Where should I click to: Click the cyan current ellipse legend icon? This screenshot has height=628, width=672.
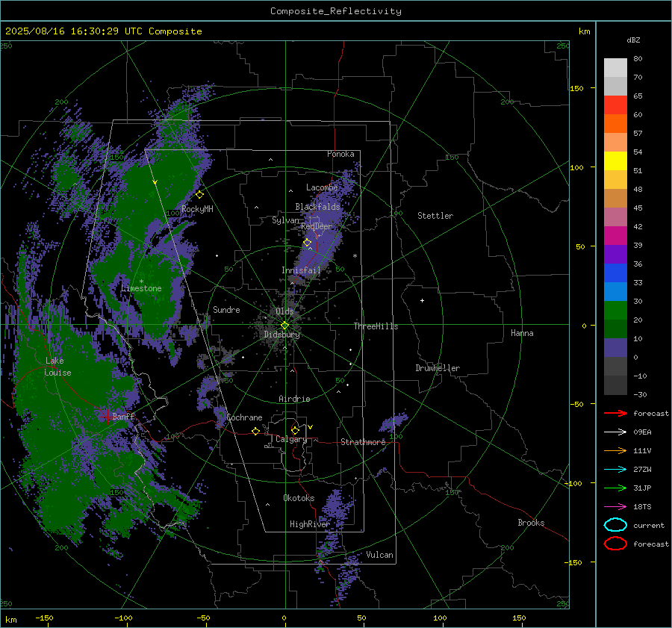point(615,525)
